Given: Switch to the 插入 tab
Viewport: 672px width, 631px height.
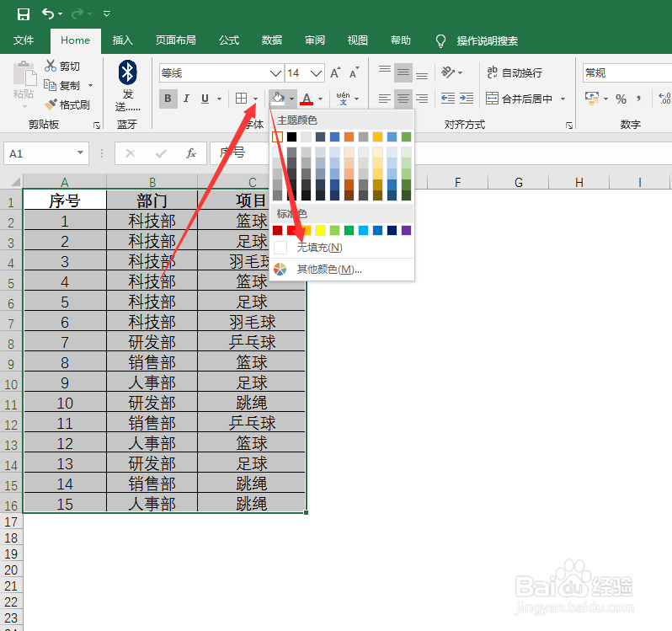Looking at the screenshot, I should (123, 40).
